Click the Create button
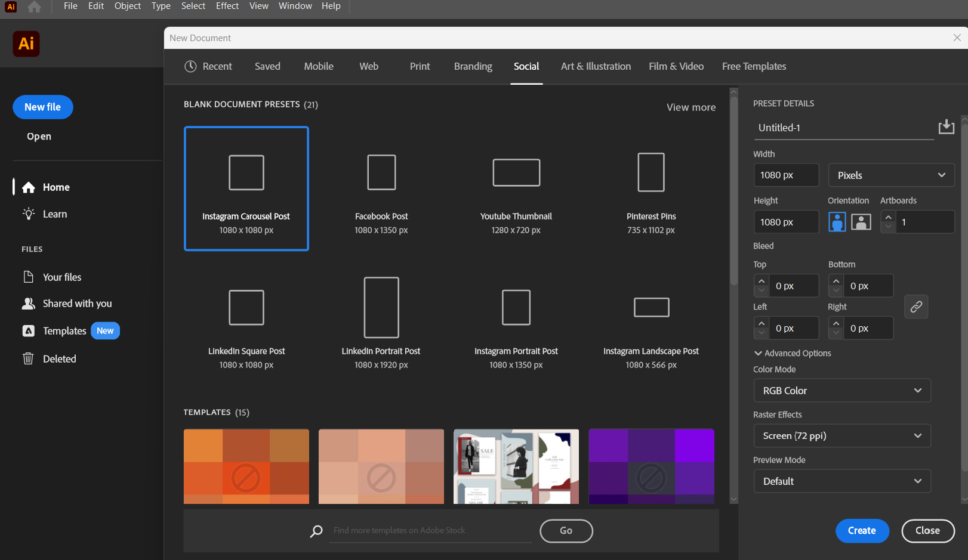Image resolution: width=968 pixels, height=560 pixels. [x=862, y=531]
